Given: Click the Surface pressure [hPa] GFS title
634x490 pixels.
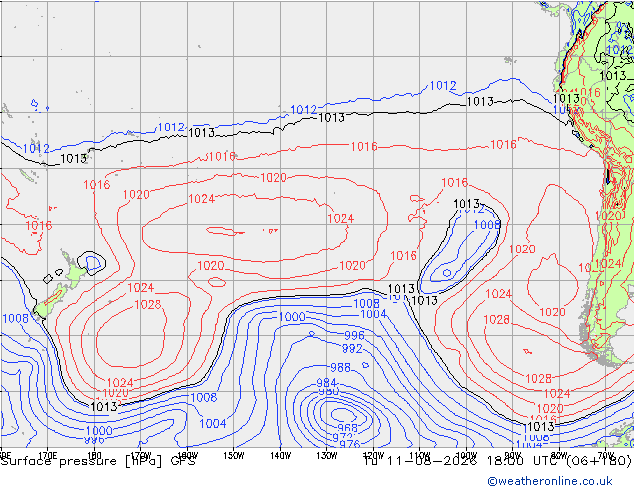Looking at the screenshot, I should click(98, 461).
